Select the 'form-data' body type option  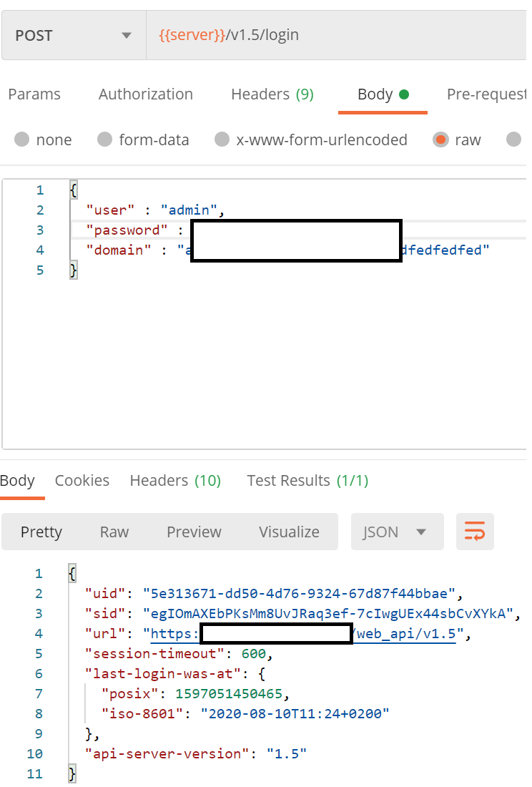pyautogui.click(x=105, y=140)
